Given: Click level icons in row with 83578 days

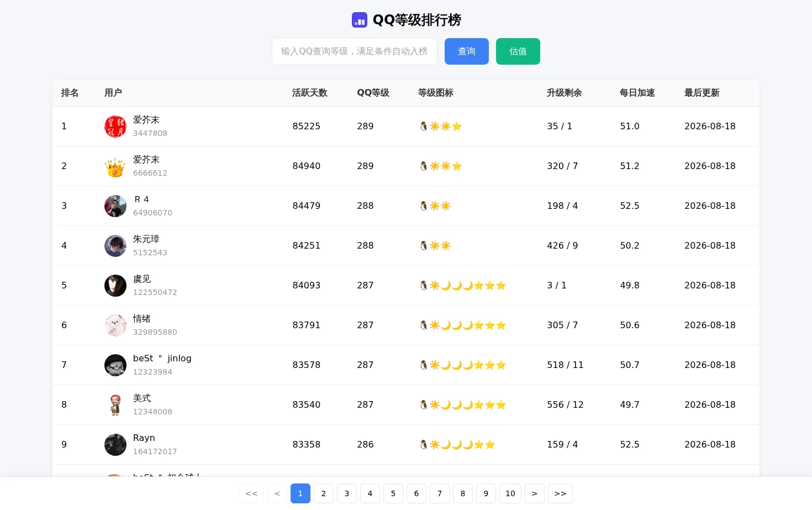Looking at the screenshot, I should click(x=462, y=365).
